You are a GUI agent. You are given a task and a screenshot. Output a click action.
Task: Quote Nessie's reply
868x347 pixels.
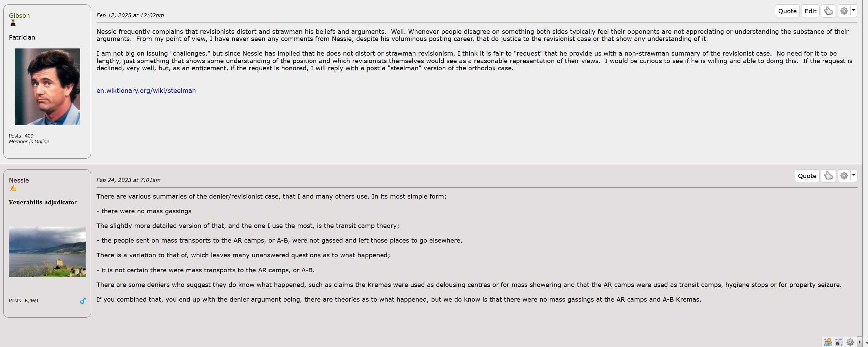pos(807,176)
